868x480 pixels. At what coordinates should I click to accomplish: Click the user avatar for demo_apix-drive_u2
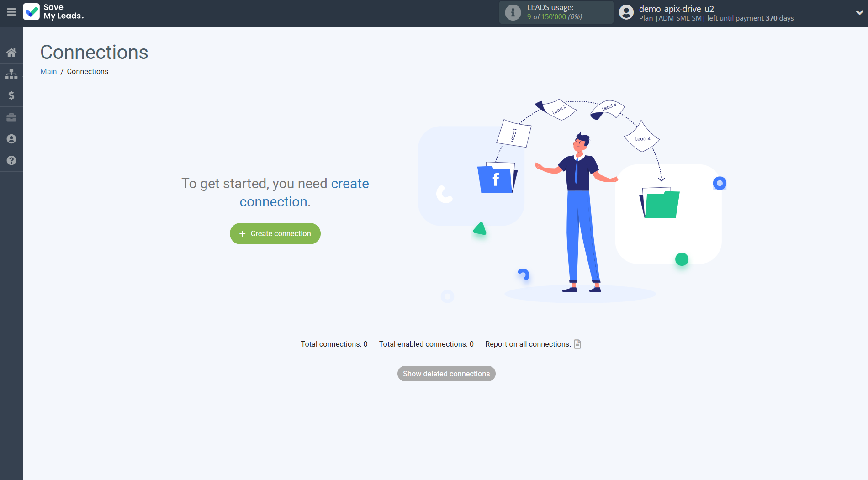click(x=625, y=12)
